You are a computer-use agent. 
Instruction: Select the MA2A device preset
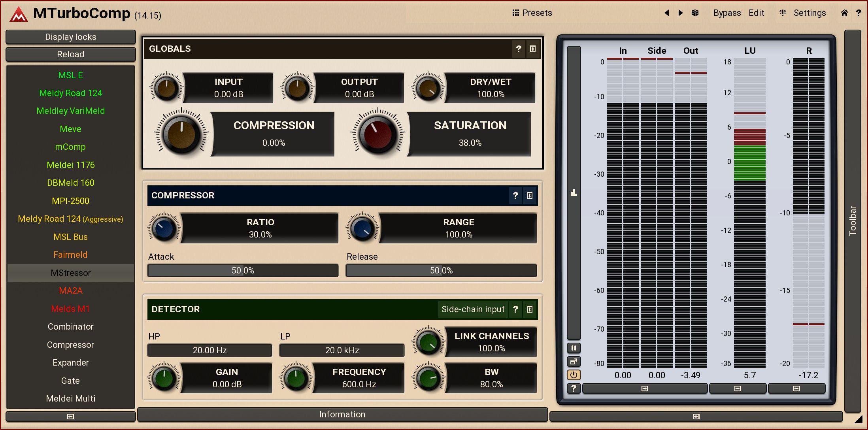tap(70, 291)
